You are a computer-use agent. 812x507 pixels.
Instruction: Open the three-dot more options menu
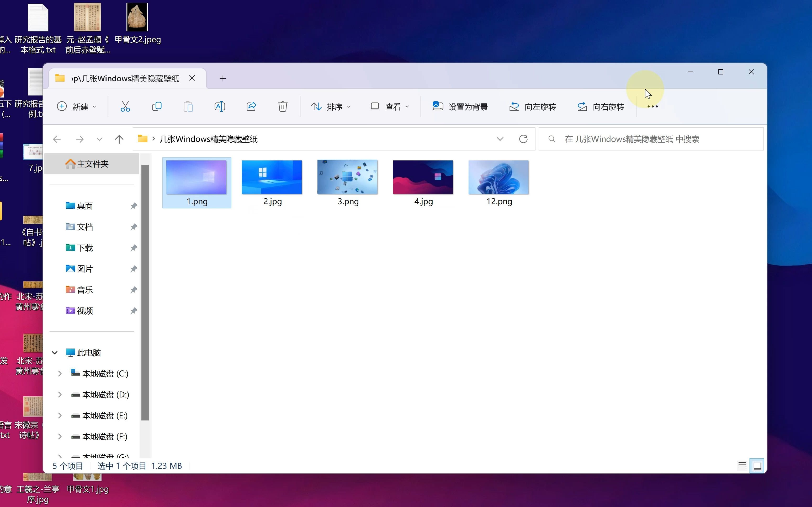[653, 107]
